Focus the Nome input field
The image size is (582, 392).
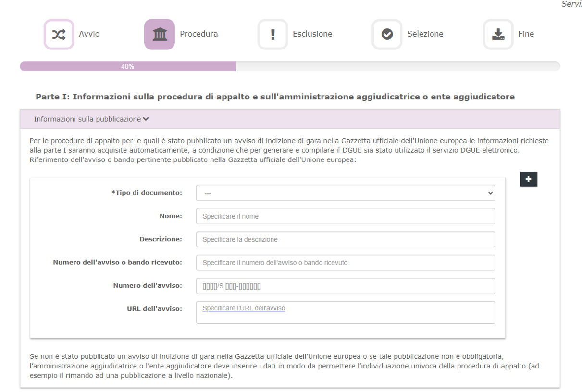point(345,216)
